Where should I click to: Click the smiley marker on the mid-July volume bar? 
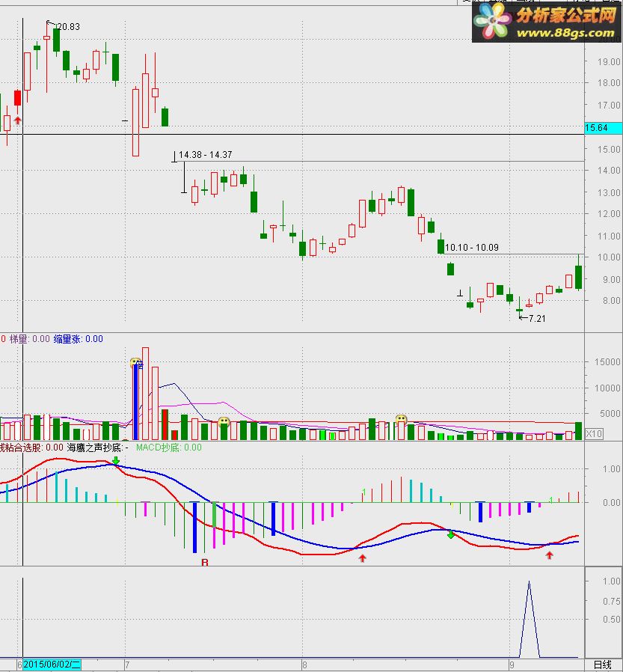click(x=224, y=422)
